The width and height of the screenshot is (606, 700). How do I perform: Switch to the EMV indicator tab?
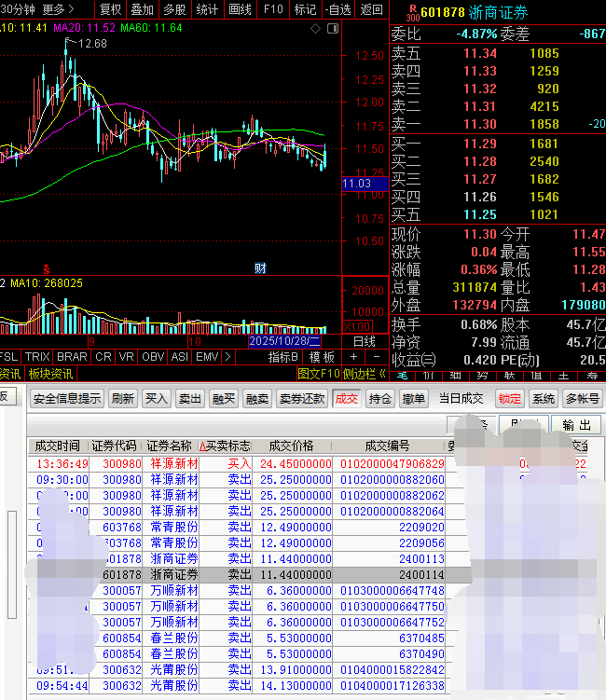click(207, 357)
